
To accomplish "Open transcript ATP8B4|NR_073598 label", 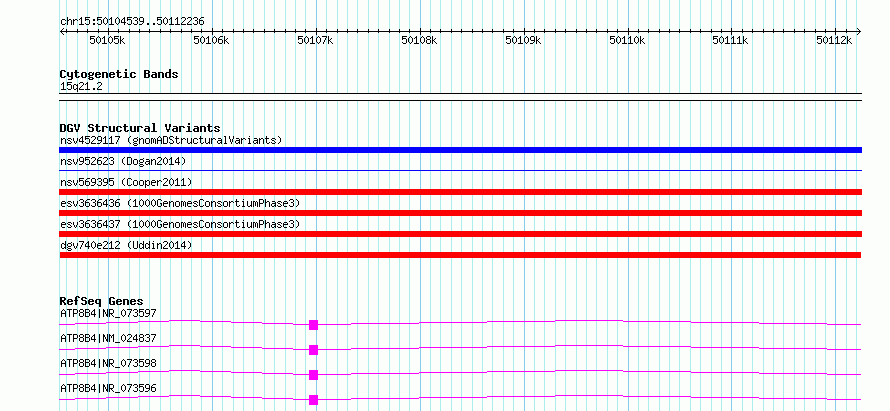I will click(x=108, y=363).
